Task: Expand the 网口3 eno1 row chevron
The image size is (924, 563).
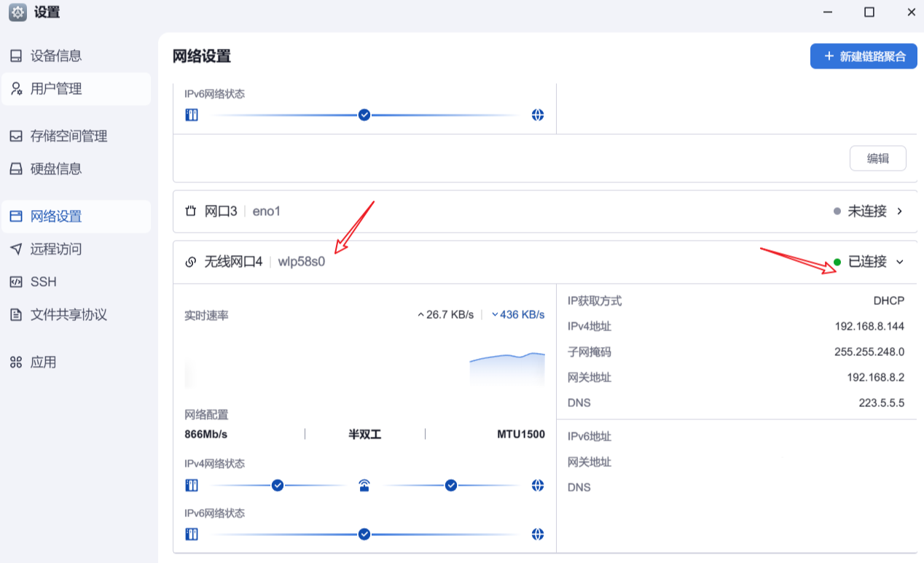Action: point(900,211)
